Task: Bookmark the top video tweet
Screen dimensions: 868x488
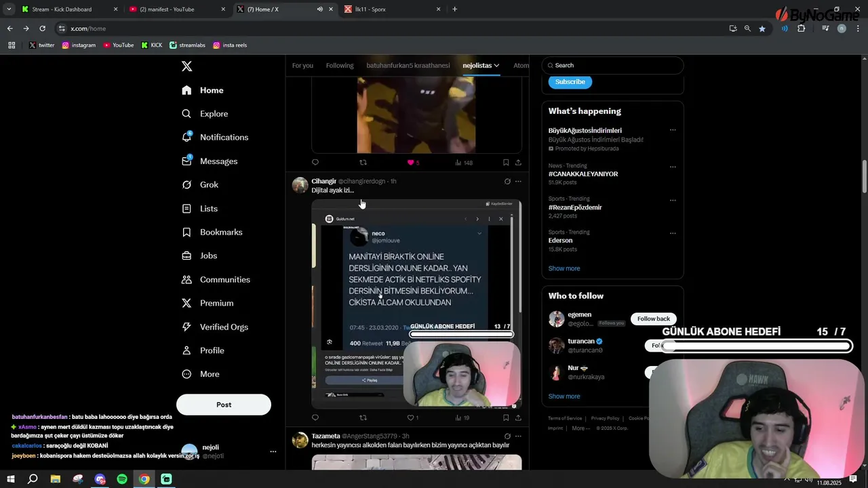Action: (x=506, y=163)
